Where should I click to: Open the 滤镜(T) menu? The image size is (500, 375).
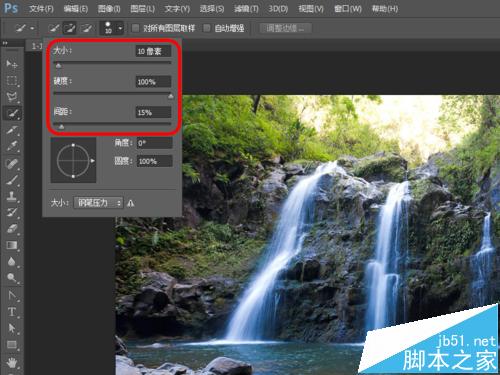pos(246,9)
